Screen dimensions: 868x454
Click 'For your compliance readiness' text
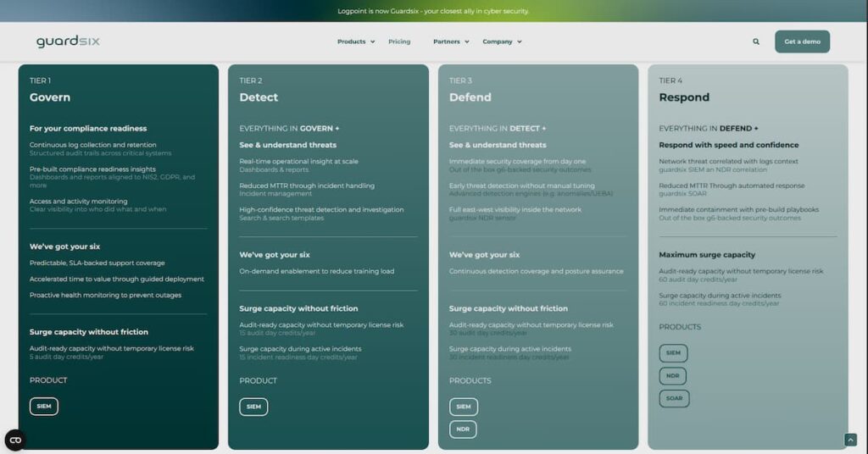click(x=88, y=128)
